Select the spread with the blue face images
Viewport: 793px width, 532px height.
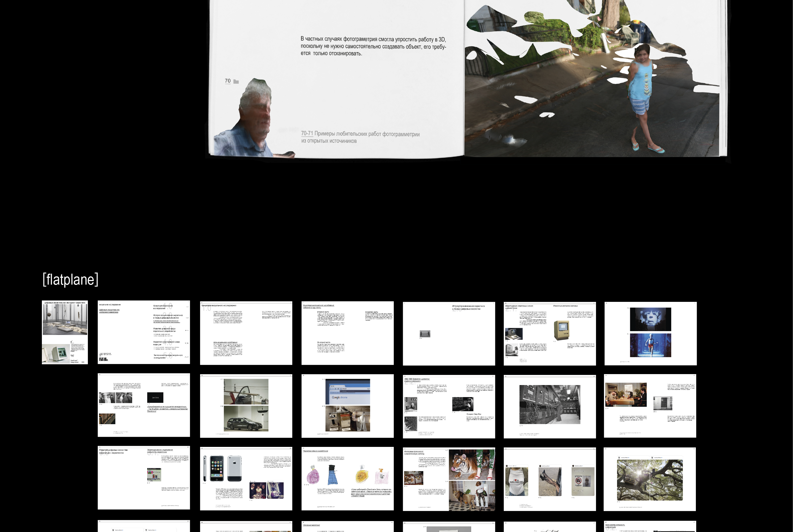(650, 333)
